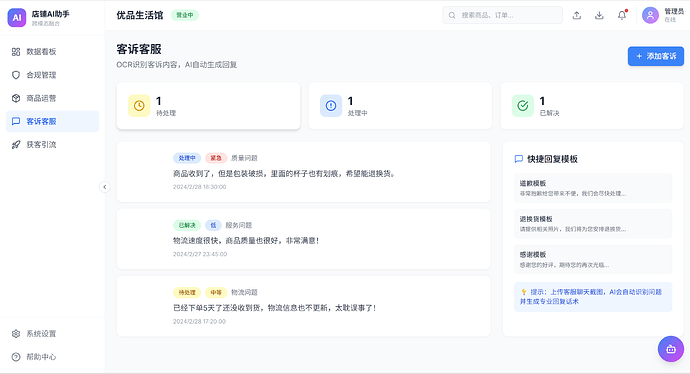Click the 客诉客服 page heading
The width and height of the screenshot is (690, 374).
139,49
